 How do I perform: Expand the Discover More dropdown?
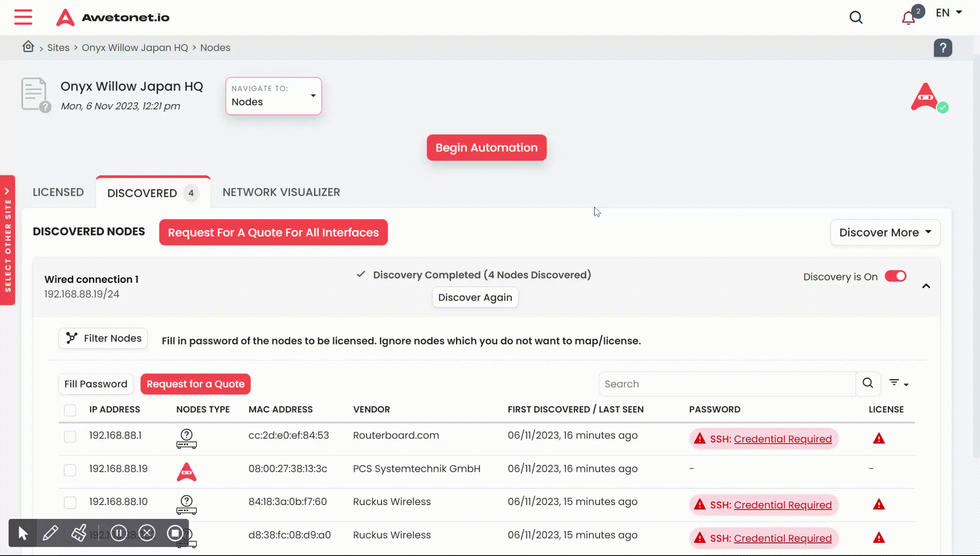tap(884, 232)
